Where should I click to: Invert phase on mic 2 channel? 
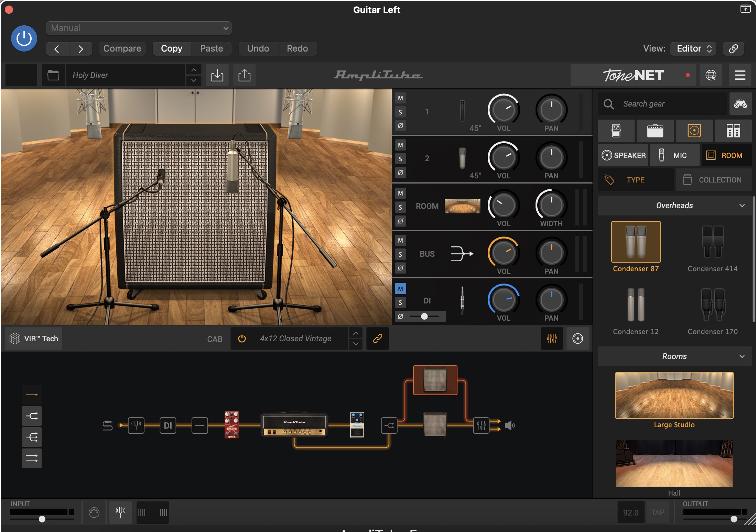click(400, 173)
